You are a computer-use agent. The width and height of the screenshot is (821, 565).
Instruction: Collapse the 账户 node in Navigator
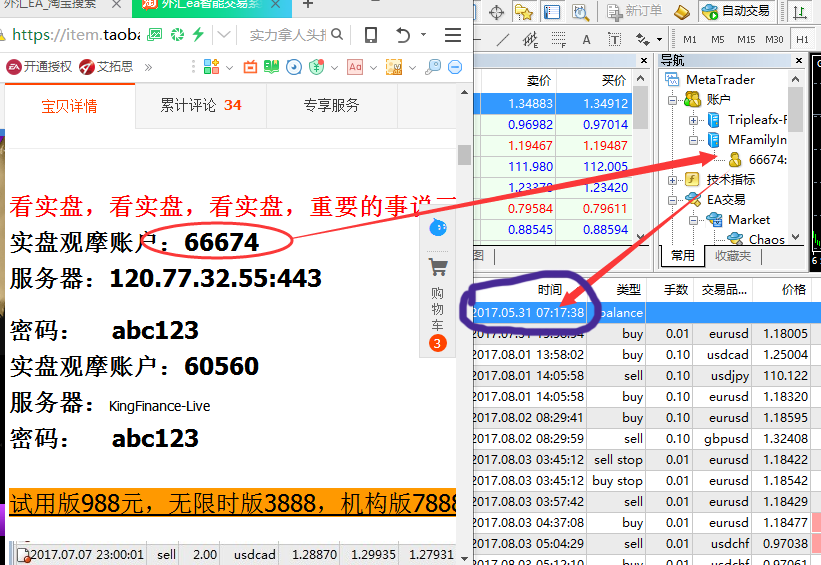pyautogui.click(x=672, y=100)
